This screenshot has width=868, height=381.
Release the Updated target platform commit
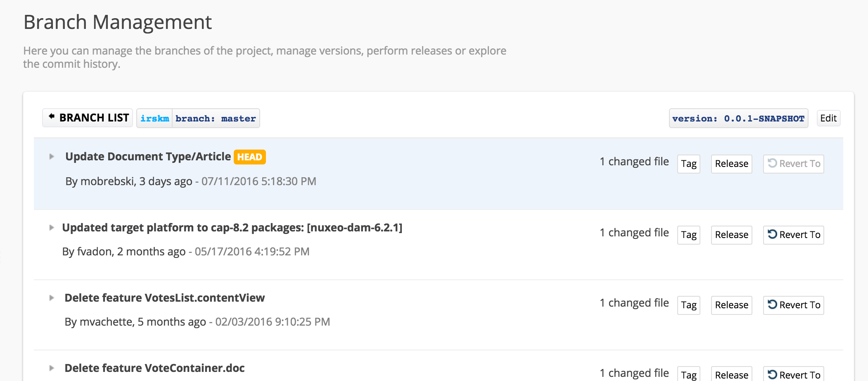(x=731, y=235)
